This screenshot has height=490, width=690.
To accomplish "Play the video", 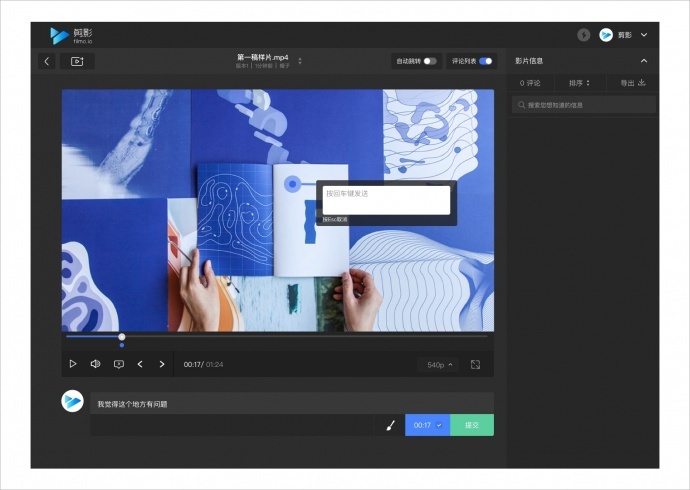I will [x=73, y=364].
